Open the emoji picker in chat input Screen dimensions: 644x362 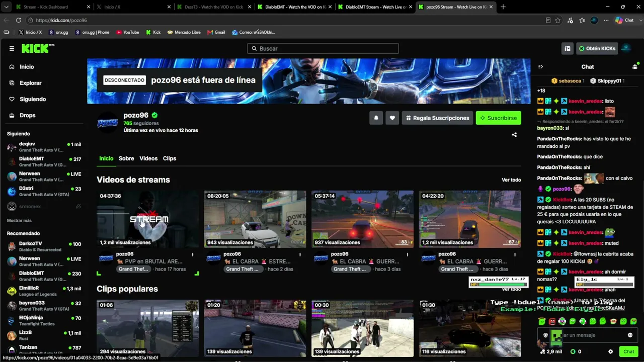630,335
